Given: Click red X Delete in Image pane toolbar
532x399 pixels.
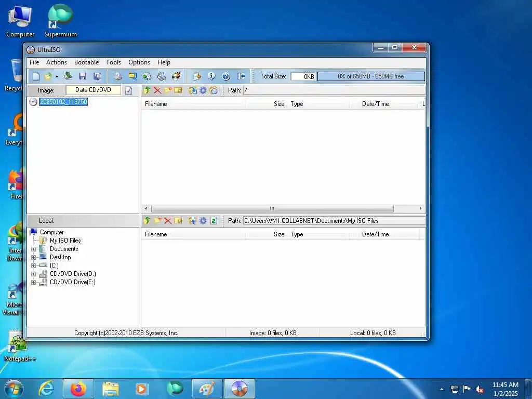Looking at the screenshot, I should point(157,90).
